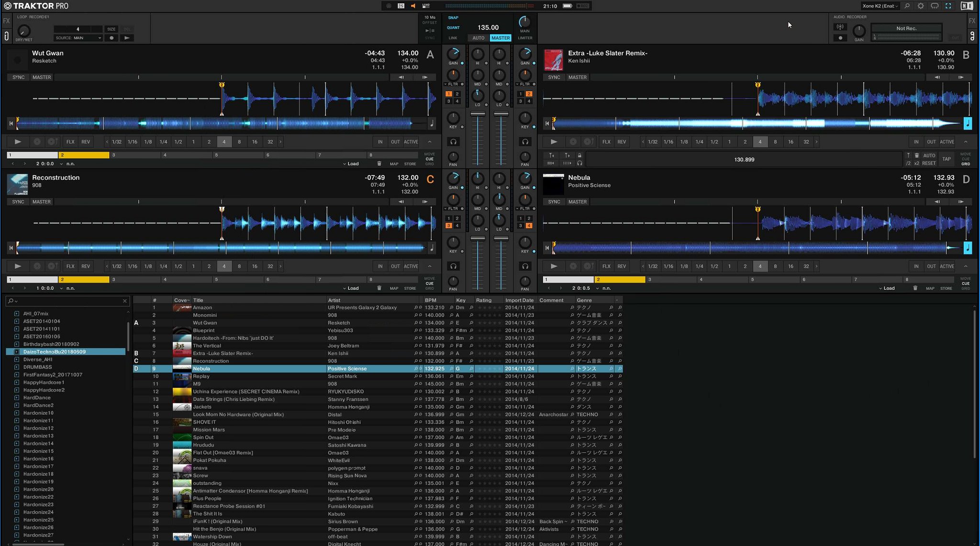Start audio recorder record button
The image size is (980, 546).
[x=840, y=38]
